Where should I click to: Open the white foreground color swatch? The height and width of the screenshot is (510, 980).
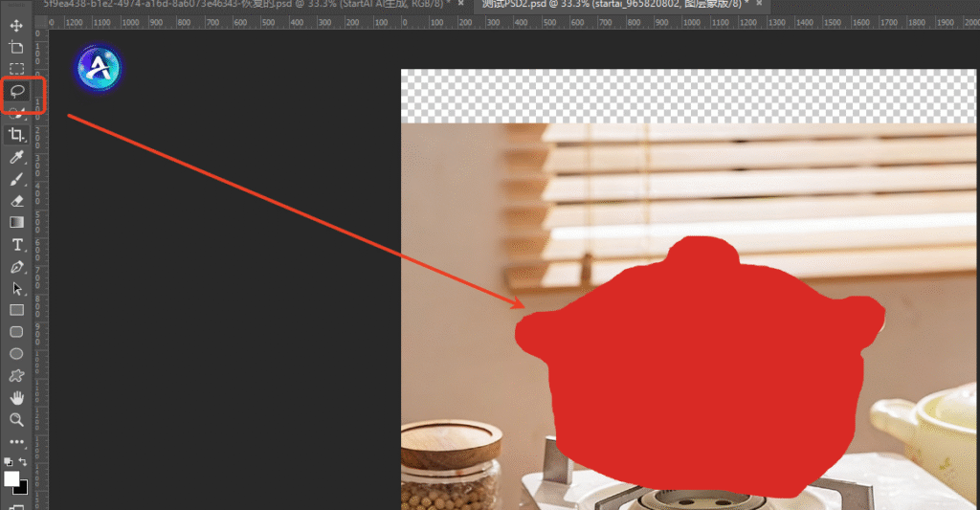coord(11,477)
